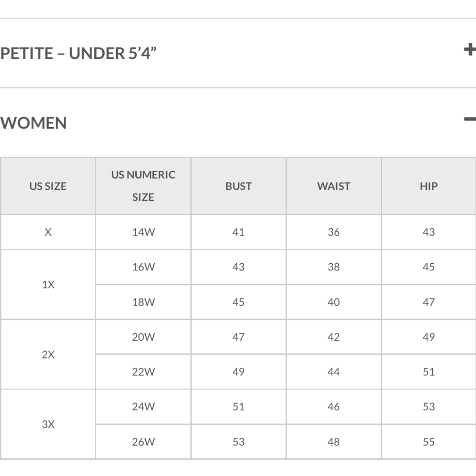The image size is (476, 476).
Task: Expand the Petite section plus icon
Action: [x=470, y=50]
